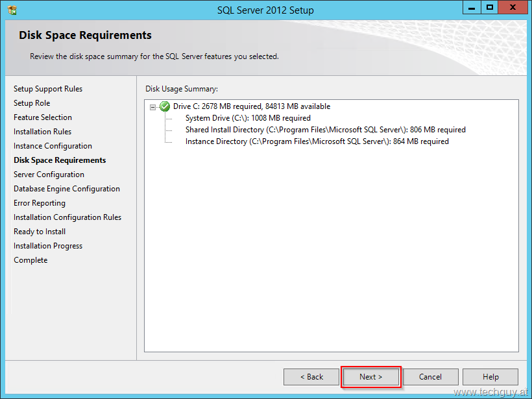Minimize the SQL Server 2012 Setup window
532x399 pixels.
click(472, 8)
